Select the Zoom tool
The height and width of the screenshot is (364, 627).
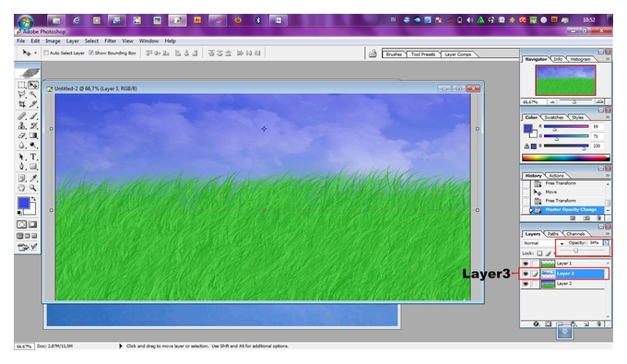tap(33, 188)
